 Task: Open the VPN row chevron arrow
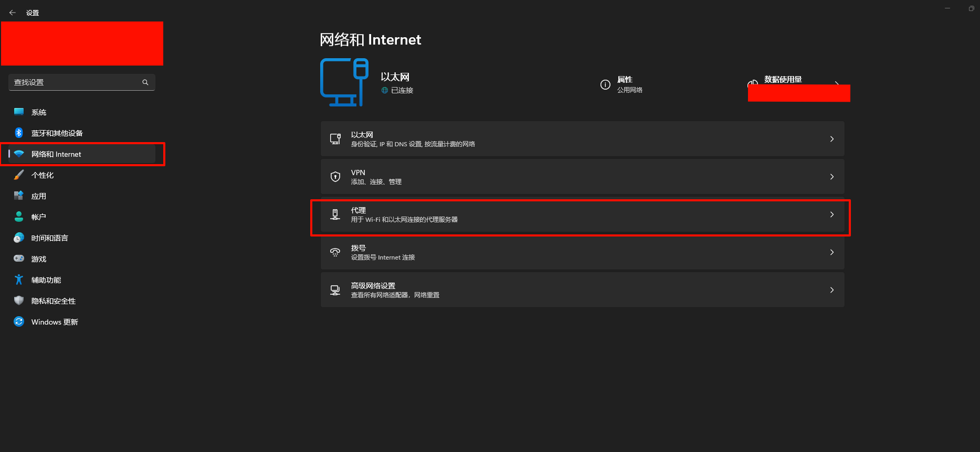831,177
